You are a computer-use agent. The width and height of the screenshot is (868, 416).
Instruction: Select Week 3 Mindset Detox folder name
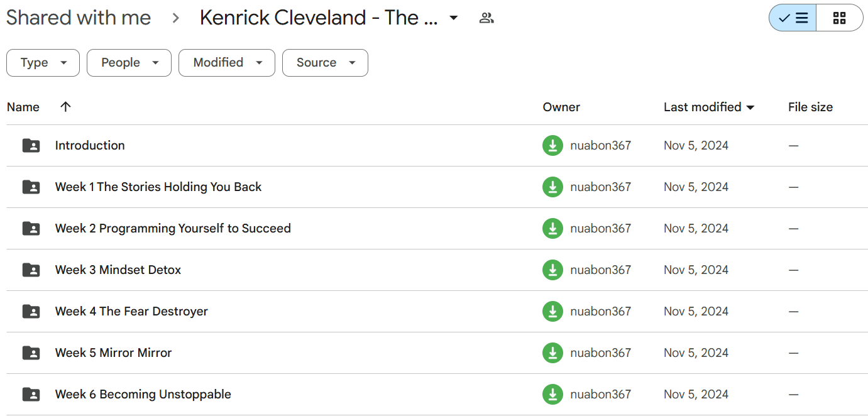pos(118,270)
